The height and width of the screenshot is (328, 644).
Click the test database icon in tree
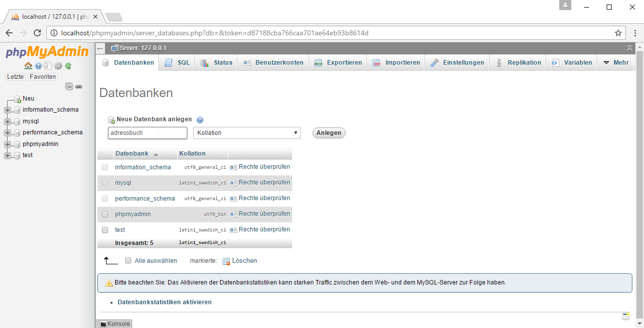coord(17,156)
